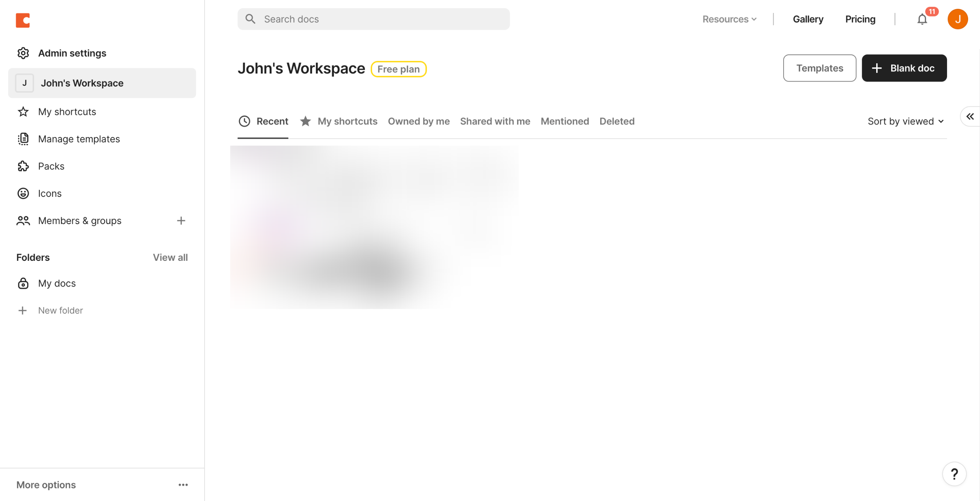Open Admin settings gear icon

pyautogui.click(x=23, y=53)
